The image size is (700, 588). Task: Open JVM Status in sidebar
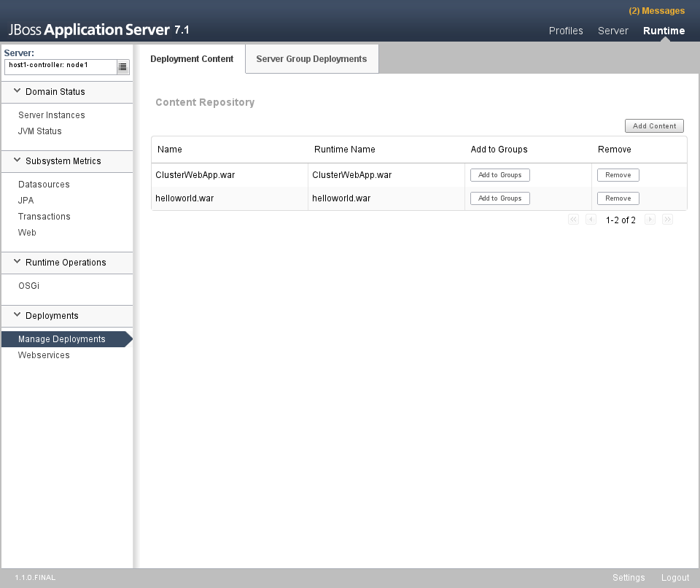pos(39,131)
